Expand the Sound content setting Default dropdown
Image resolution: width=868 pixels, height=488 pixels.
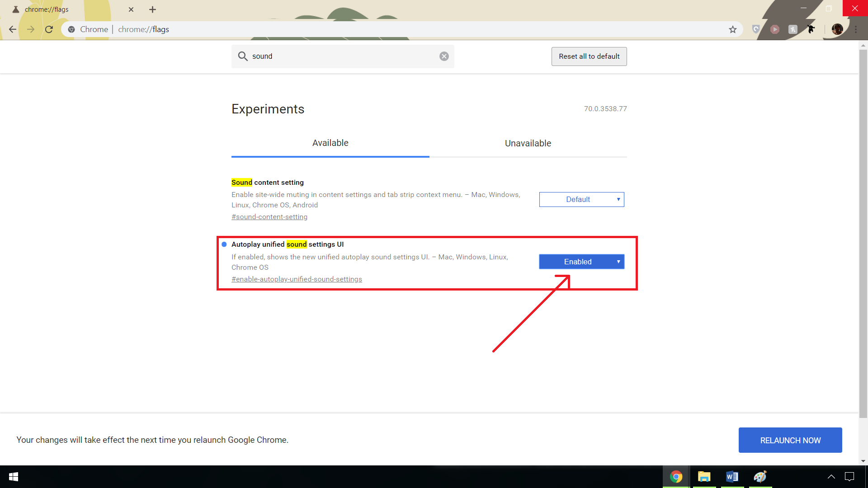[581, 199]
